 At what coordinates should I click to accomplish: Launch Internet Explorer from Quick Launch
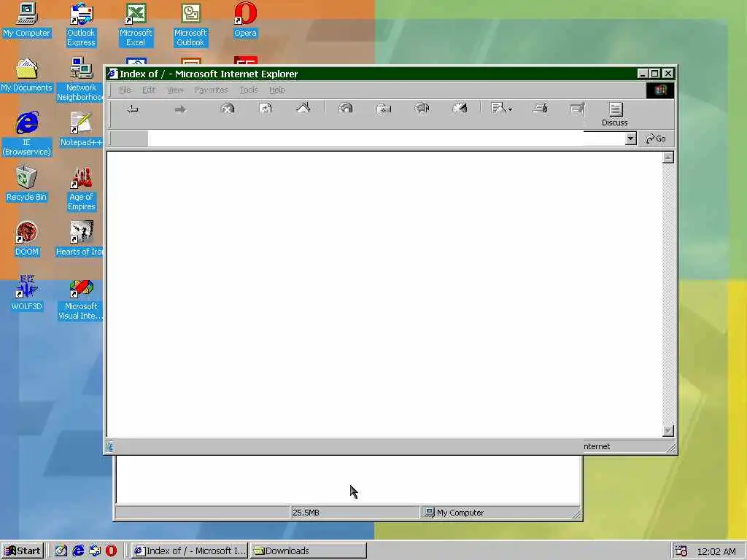pos(78,551)
